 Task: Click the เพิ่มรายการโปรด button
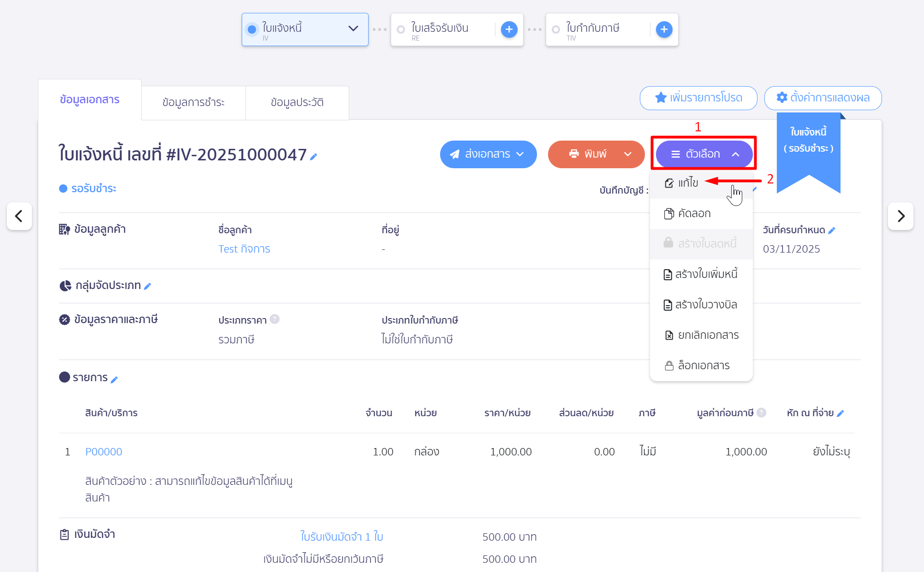point(698,98)
